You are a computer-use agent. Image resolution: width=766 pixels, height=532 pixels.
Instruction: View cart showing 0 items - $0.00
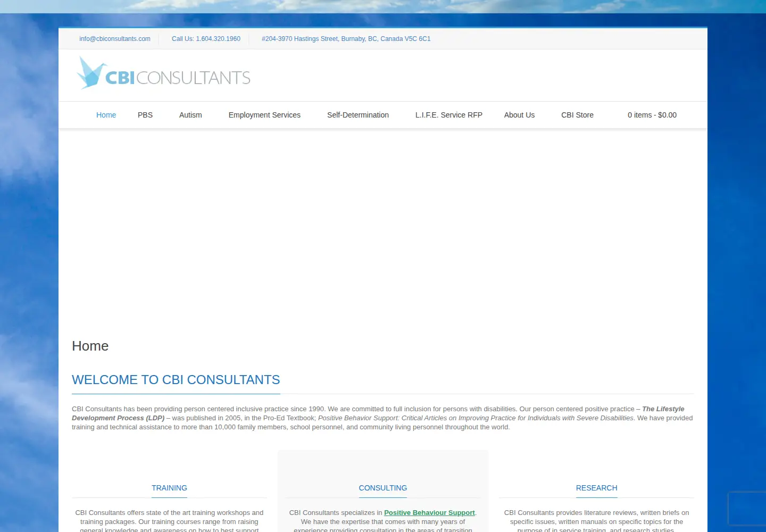pos(652,115)
